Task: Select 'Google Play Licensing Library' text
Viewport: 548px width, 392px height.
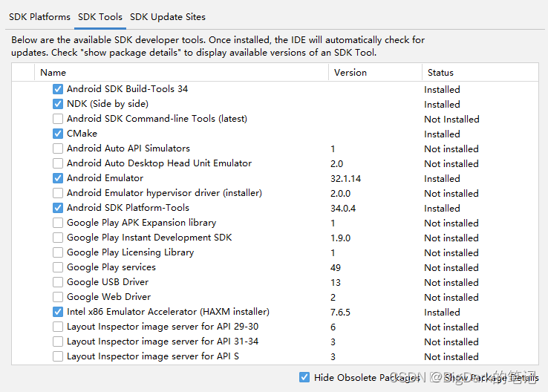Action: pyautogui.click(x=131, y=252)
